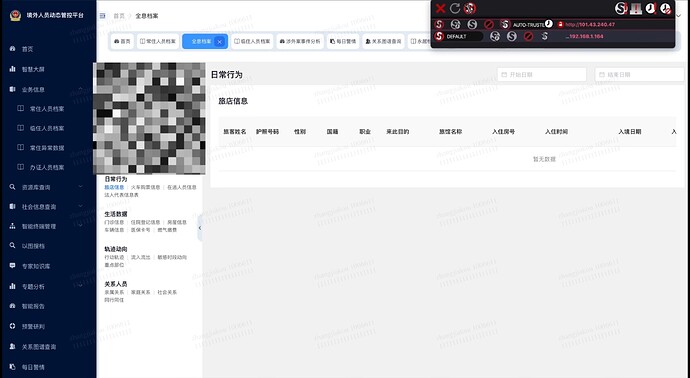690x378 pixels.
Task: Expand the 业务信息 sidebar section
Action: tap(47, 89)
